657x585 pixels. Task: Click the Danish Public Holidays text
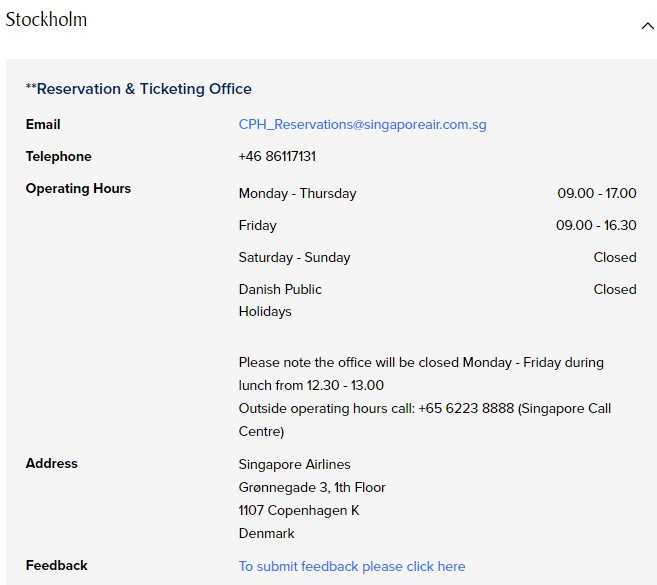click(280, 300)
